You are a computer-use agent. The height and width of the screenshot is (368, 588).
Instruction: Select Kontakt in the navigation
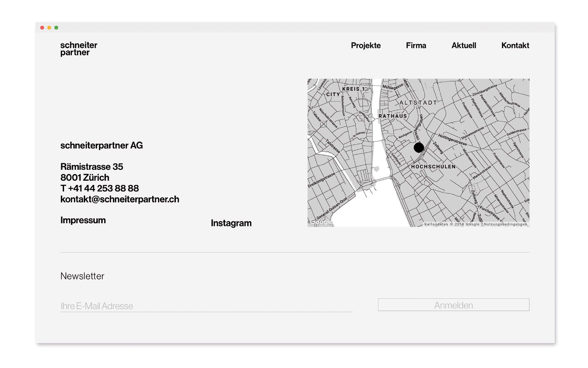[515, 45]
